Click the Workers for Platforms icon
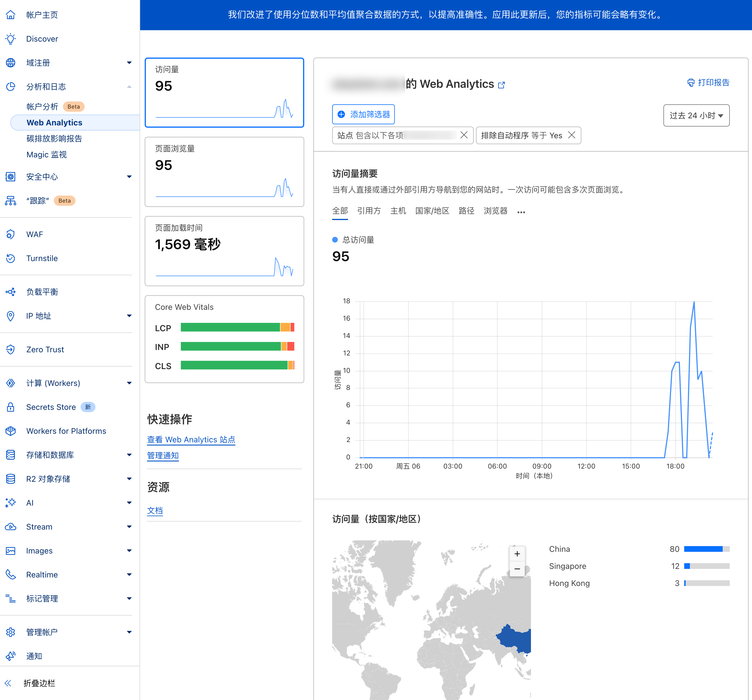This screenshot has width=752, height=700. click(11, 431)
